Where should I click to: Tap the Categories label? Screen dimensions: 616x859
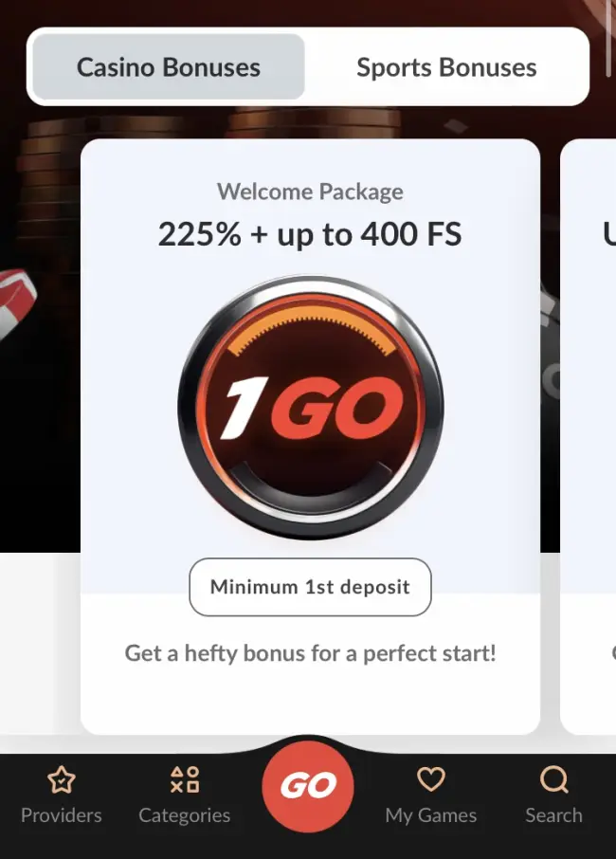tap(185, 815)
